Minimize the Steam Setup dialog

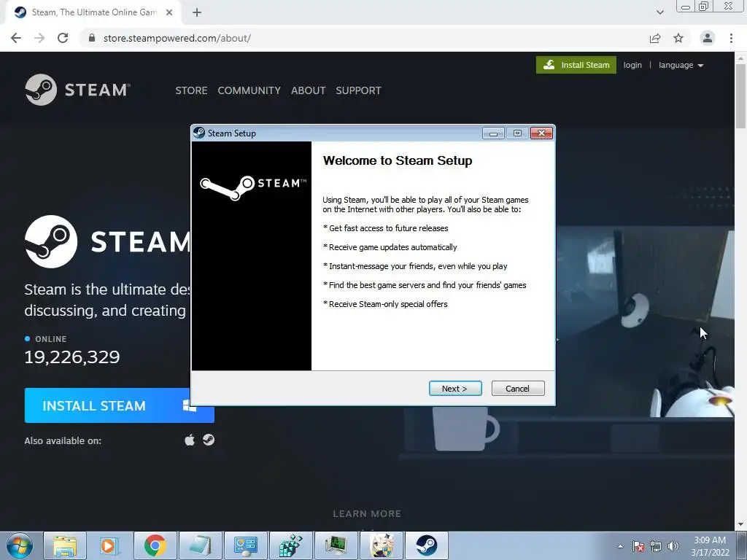pos(493,133)
